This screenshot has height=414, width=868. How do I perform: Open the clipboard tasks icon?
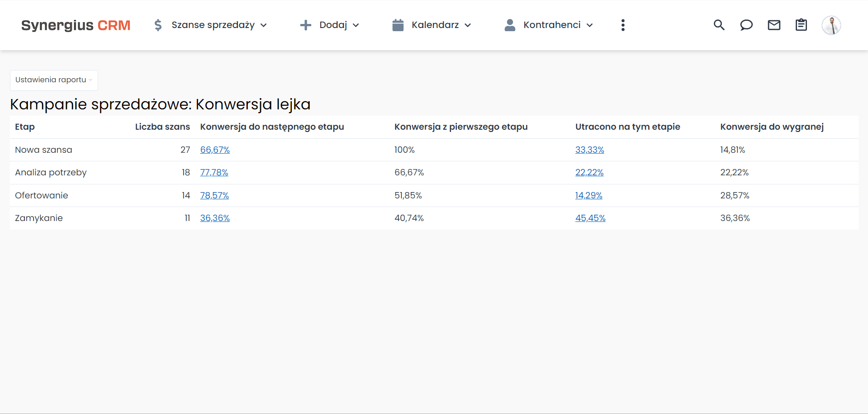point(801,25)
